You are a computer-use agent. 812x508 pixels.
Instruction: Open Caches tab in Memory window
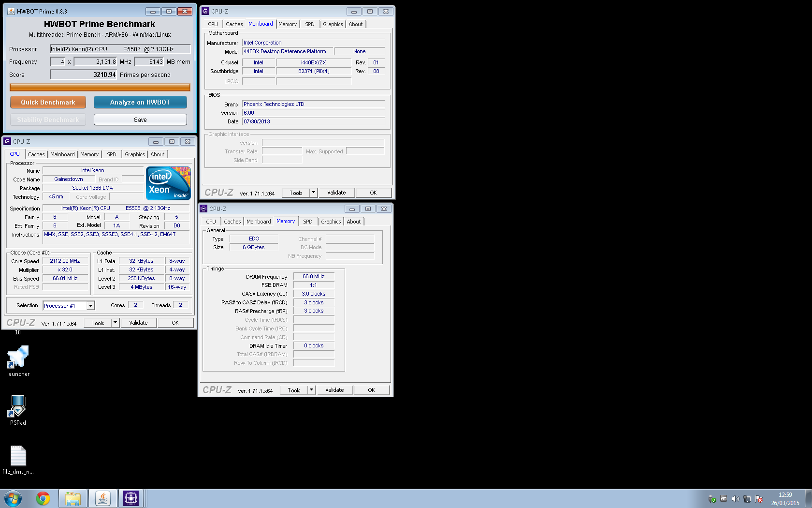coord(232,222)
